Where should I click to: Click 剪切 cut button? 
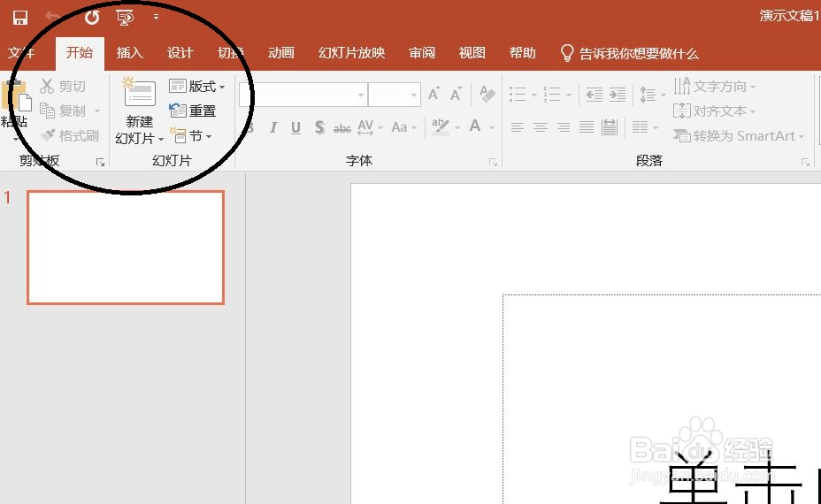coord(63,86)
